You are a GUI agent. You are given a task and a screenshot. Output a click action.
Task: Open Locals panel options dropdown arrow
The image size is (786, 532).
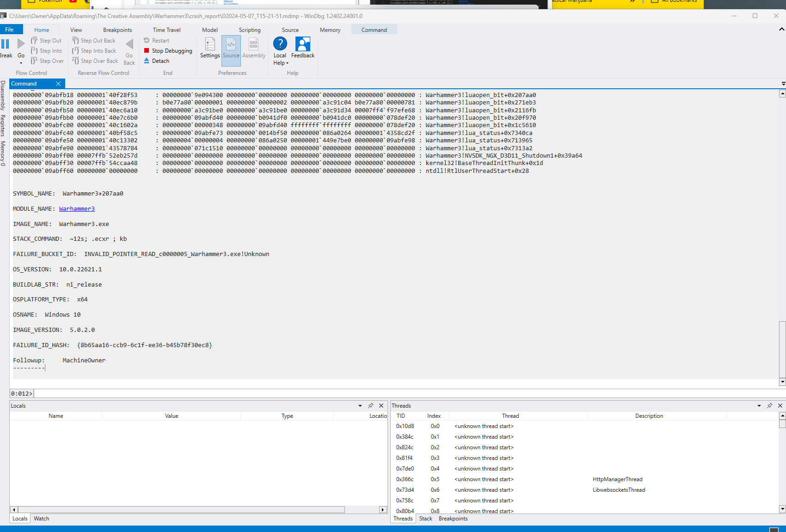360,406
